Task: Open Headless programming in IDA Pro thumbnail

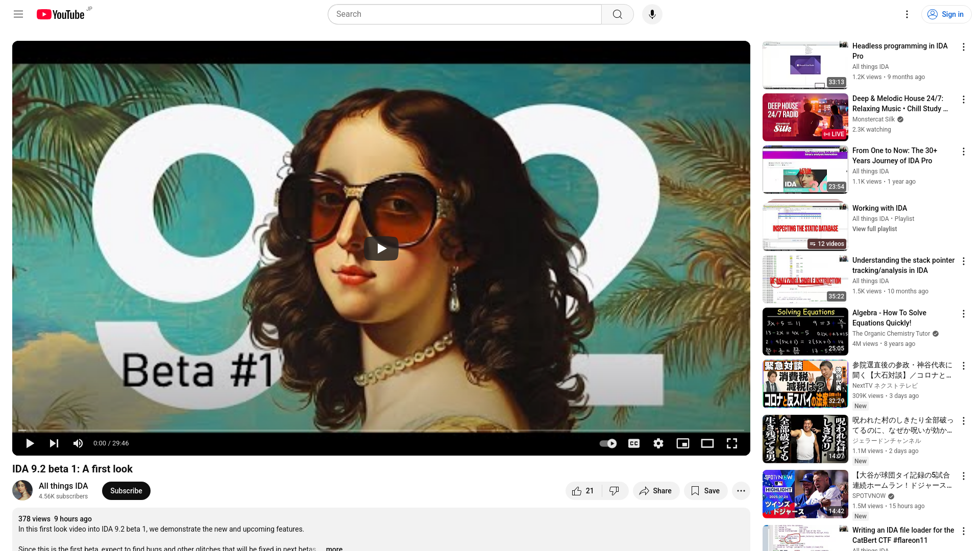Action: tap(805, 65)
